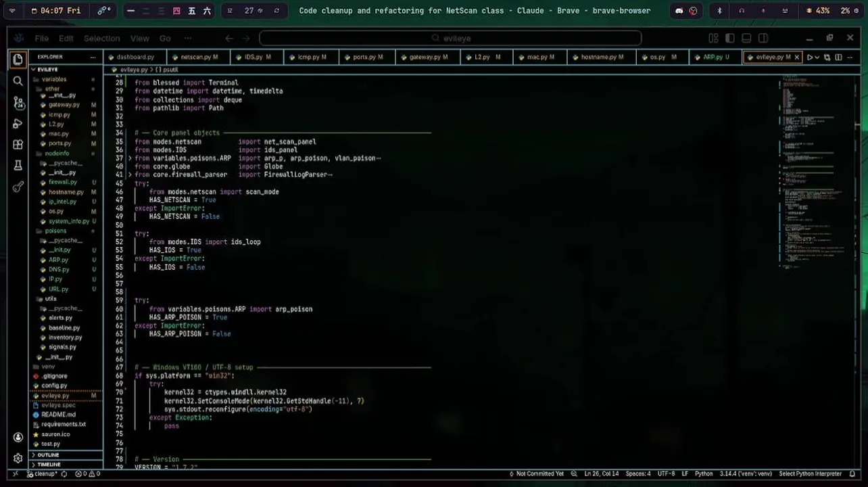
Task: Open errors and warnings count in status bar
Action: 87,473
